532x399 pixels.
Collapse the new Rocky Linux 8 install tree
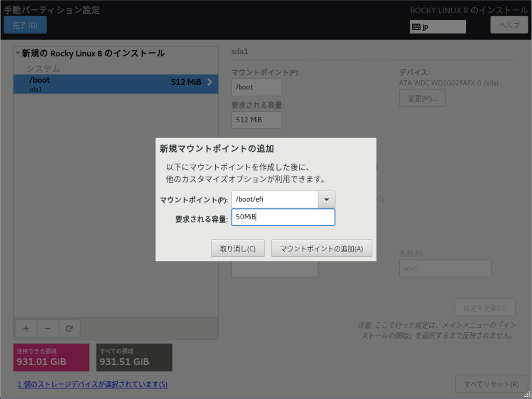tap(17, 53)
